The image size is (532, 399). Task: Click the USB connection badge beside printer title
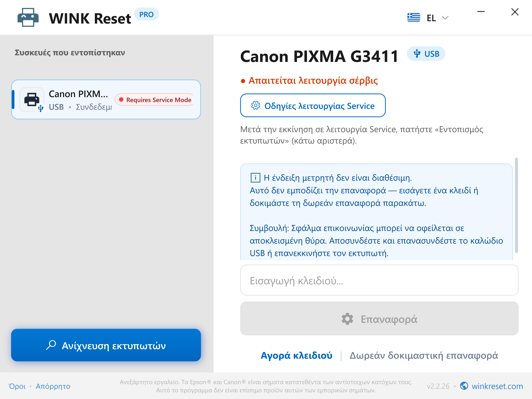click(426, 54)
